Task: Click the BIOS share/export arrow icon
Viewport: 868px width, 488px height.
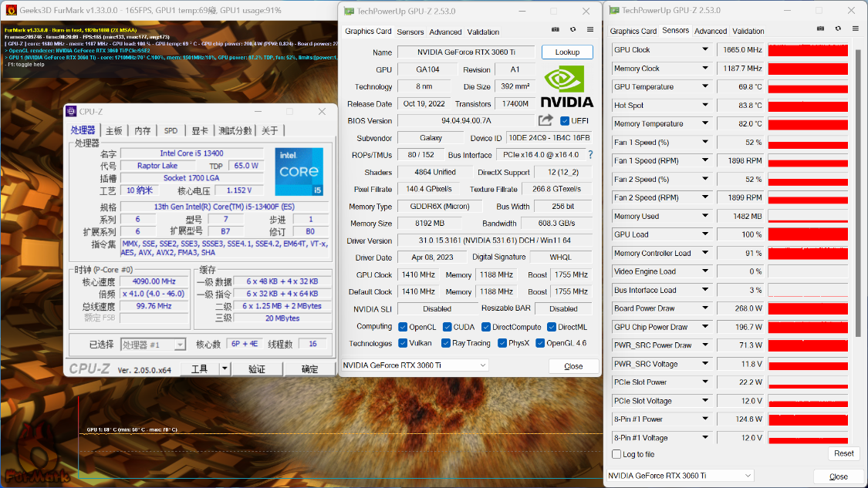Action: click(x=545, y=120)
